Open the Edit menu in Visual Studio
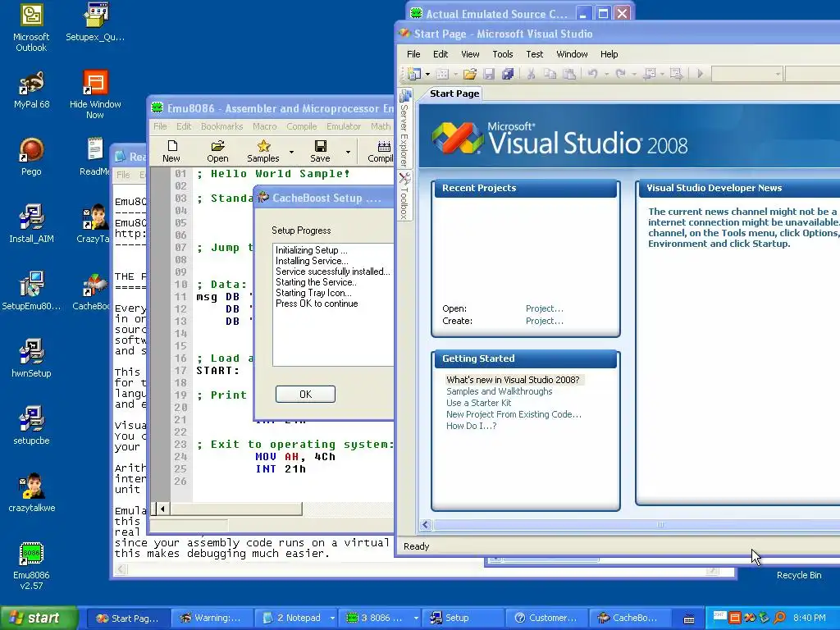This screenshot has height=630, width=840. pos(441,54)
